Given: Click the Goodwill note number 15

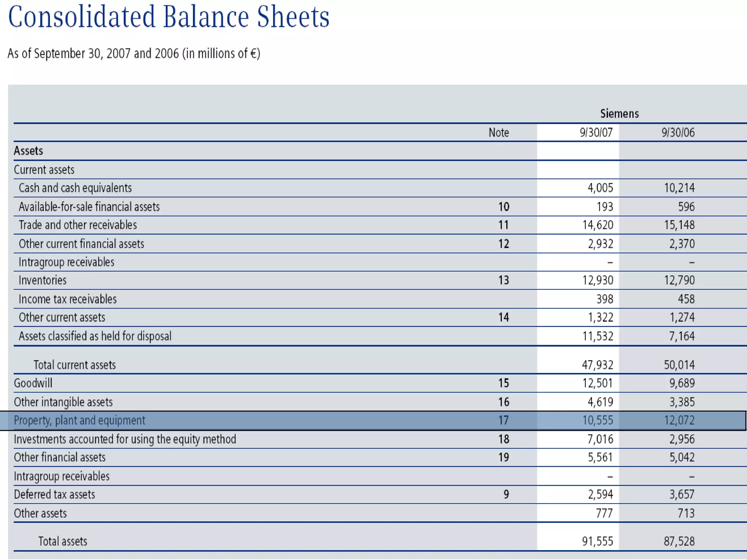Looking at the screenshot, I should [503, 383].
